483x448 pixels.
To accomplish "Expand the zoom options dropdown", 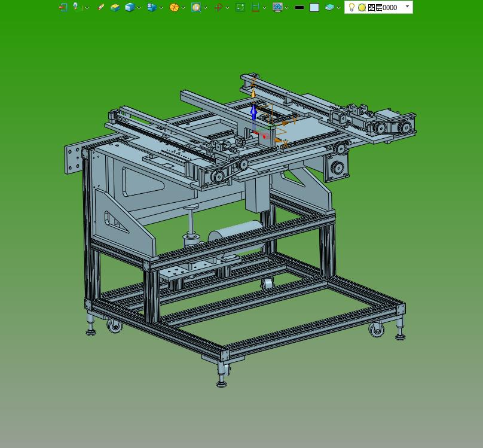I will [206, 8].
